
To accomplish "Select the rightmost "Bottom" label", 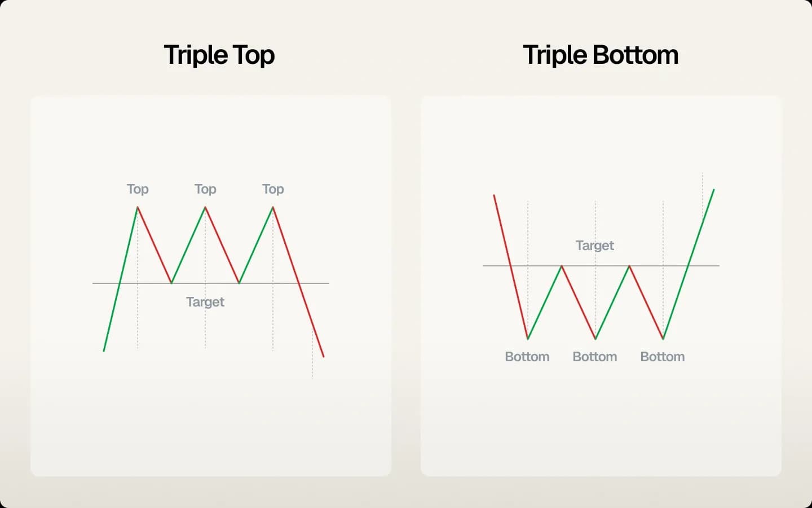I will (663, 357).
